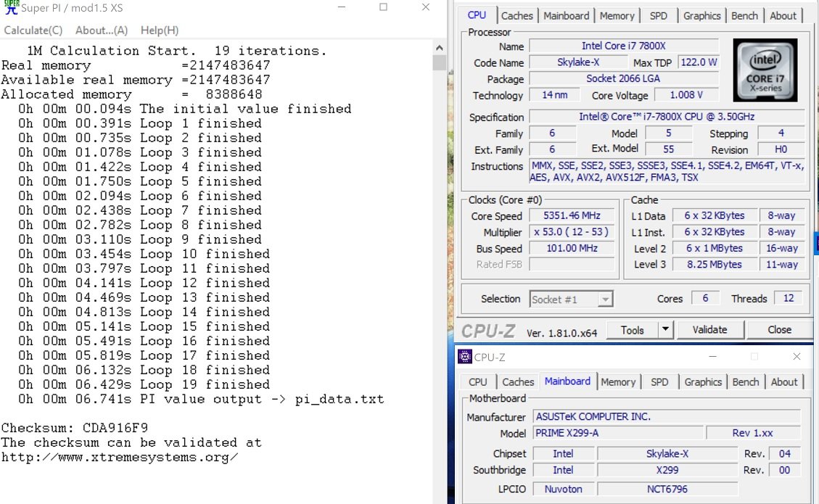The image size is (819, 504).
Task: Click the Close button in CPU-Z
Action: 779,329
